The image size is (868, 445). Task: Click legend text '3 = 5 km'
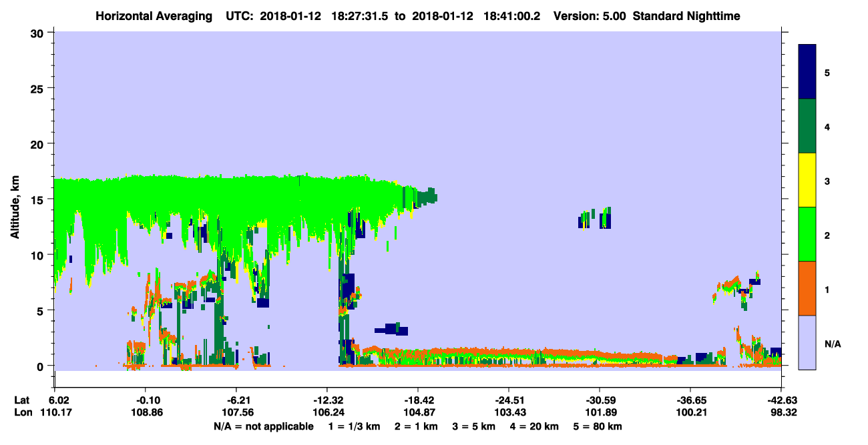[475, 426]
